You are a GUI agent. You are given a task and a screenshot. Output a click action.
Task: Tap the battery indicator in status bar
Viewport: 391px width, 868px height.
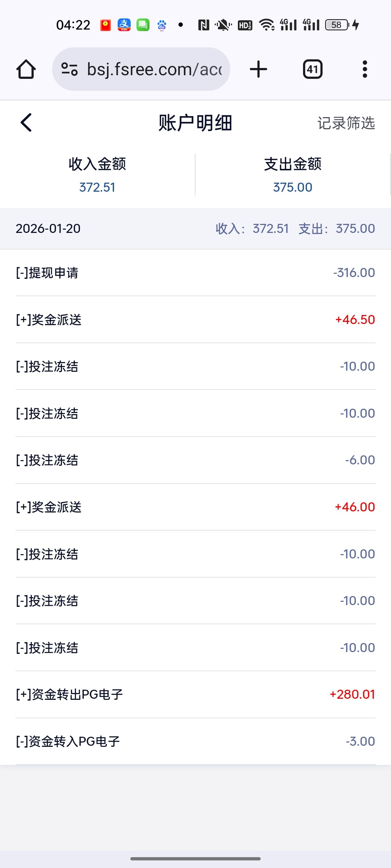(x=337, y=25)
